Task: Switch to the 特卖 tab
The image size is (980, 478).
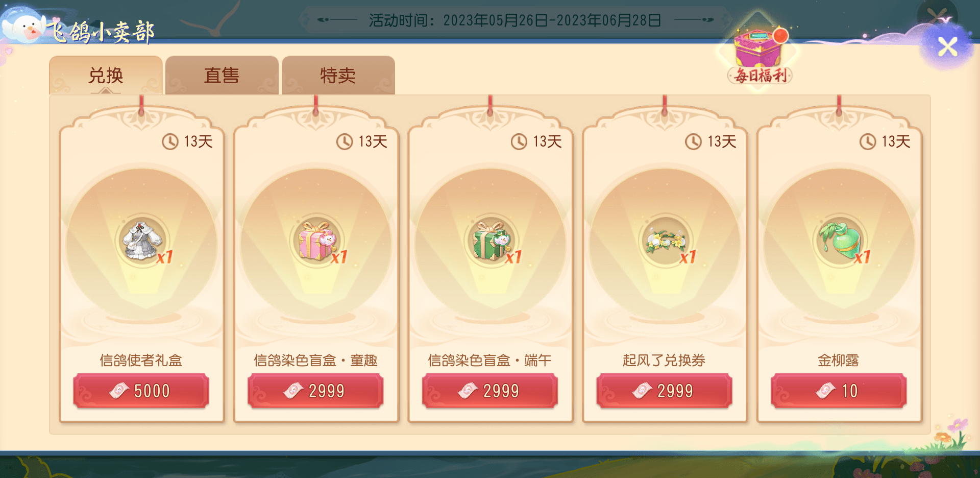Action: [x=338, y=76]
